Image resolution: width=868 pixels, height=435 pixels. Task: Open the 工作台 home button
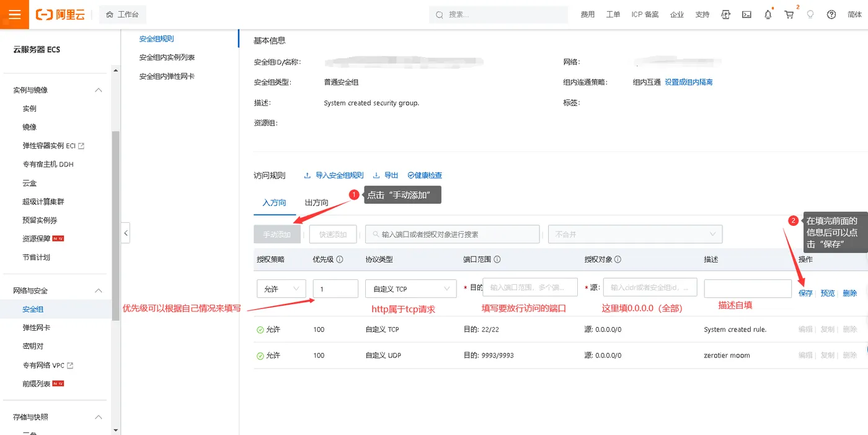click(x=123, y=14)
